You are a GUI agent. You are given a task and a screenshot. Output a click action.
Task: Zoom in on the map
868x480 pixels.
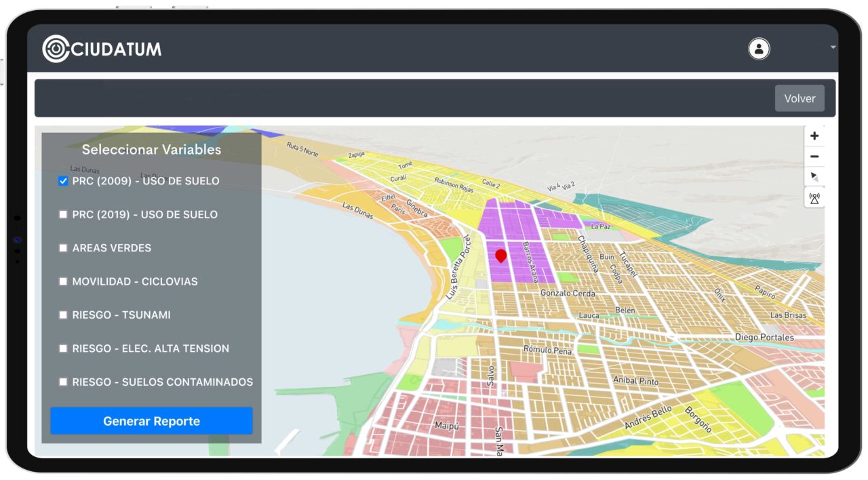pos(814,136)
